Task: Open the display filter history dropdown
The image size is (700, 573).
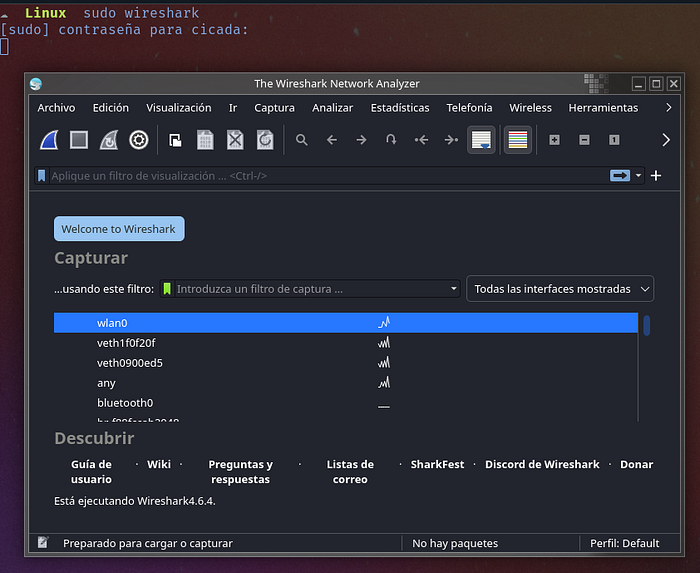Action: point(638,176)
